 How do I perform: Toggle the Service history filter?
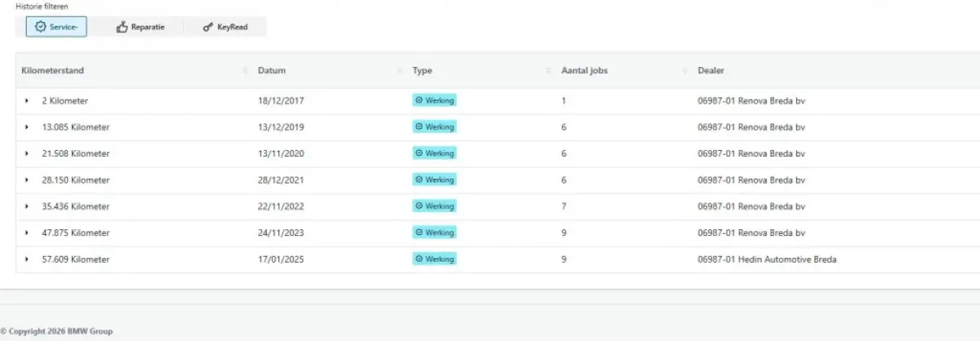coord(56,27)
